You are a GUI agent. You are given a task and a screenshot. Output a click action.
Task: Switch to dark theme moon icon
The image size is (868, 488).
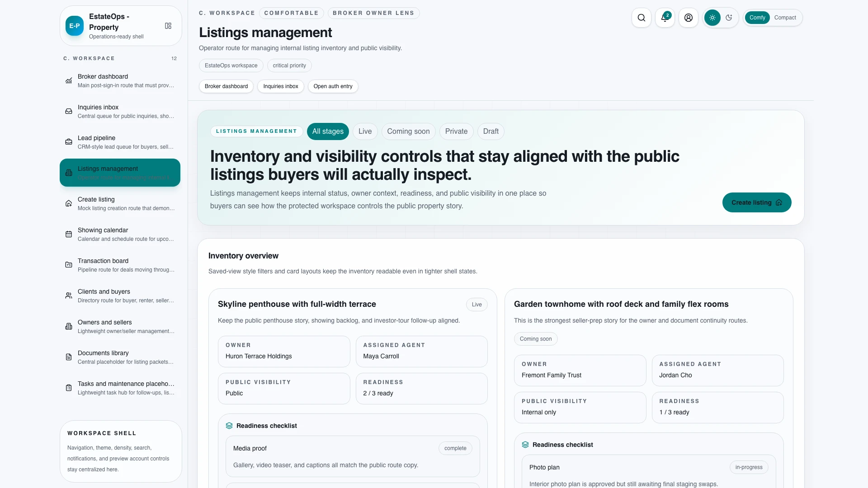(729, 18)
